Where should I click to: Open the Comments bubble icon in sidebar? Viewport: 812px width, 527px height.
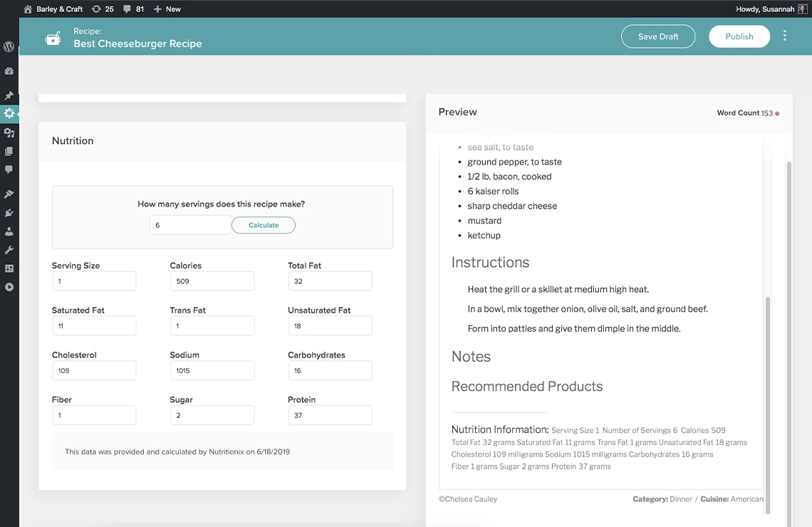(9, 169)
